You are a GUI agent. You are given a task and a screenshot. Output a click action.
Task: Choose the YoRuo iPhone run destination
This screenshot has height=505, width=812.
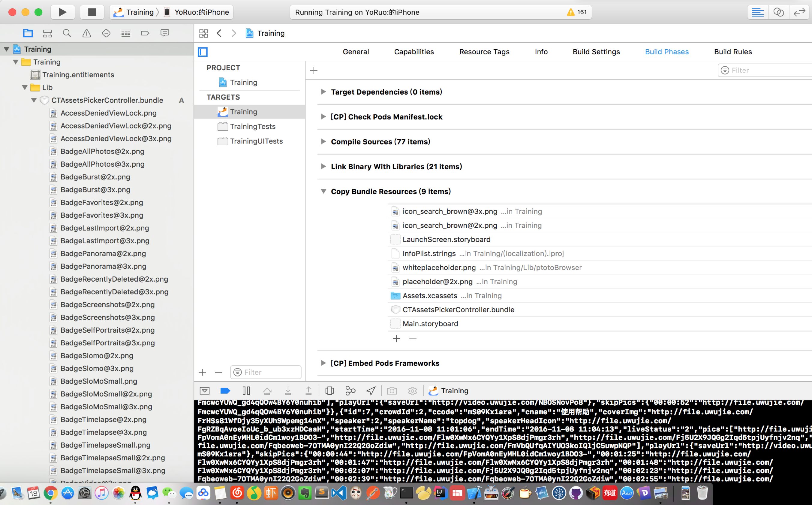(x=197, y=12)
